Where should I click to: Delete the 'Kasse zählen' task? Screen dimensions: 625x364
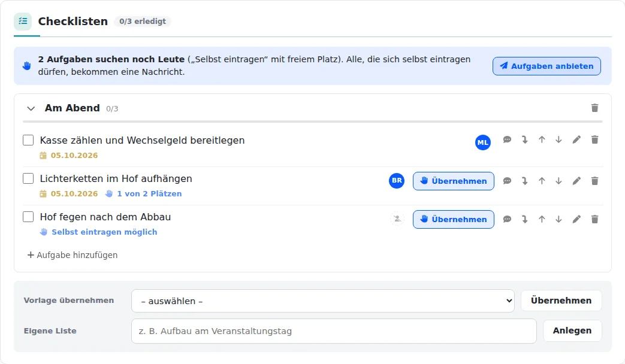594,139
